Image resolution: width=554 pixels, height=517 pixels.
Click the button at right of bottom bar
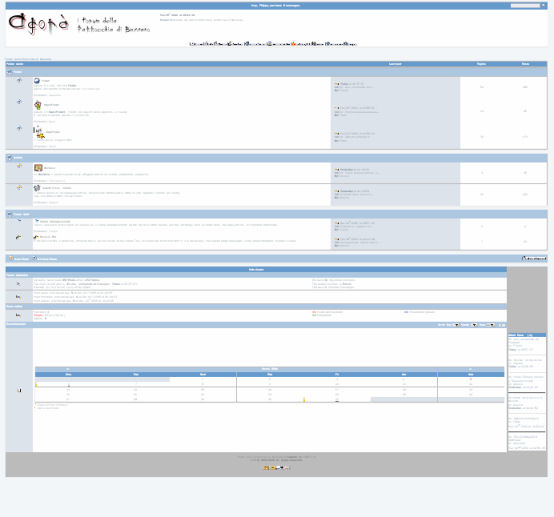(x=534, y=259)
